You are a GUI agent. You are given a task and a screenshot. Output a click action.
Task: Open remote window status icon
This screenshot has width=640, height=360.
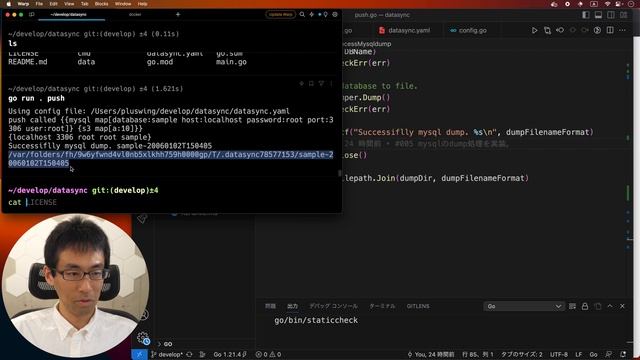click(139, 355)
